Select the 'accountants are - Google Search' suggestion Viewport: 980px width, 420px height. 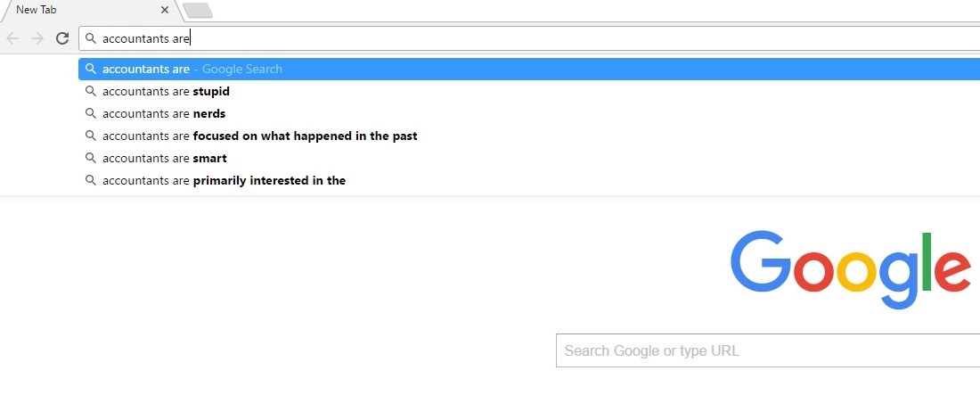coord(528,69)
